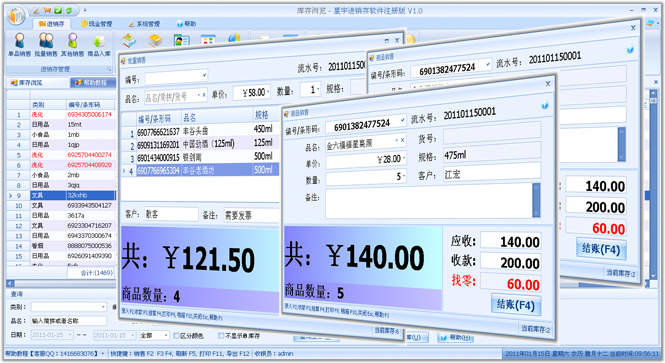Click 收款 field showing 200.00 in front dialog
Viewport: 665px width, 363px height.
(x=510, y=263)
